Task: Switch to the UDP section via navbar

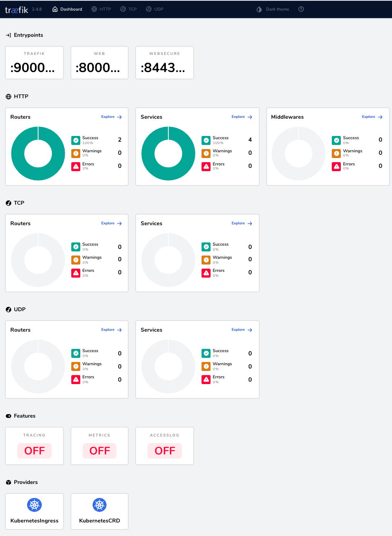Action: point(154,9)
